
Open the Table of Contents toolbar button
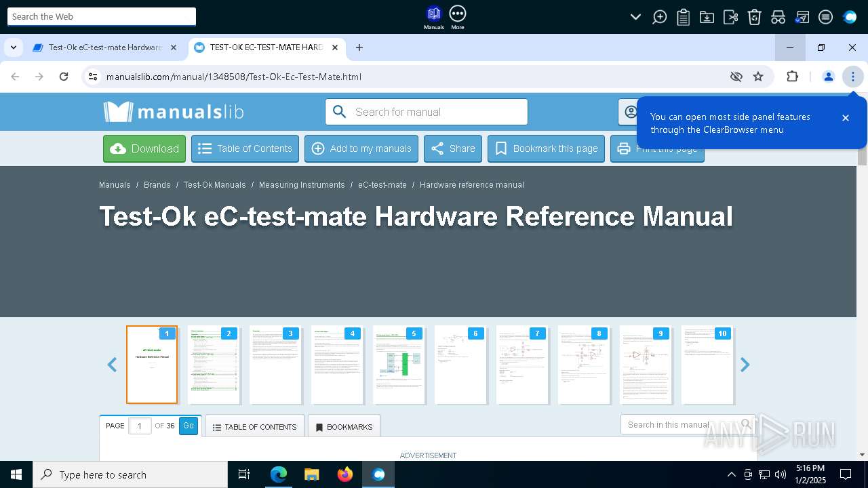[x=245, y=148]
